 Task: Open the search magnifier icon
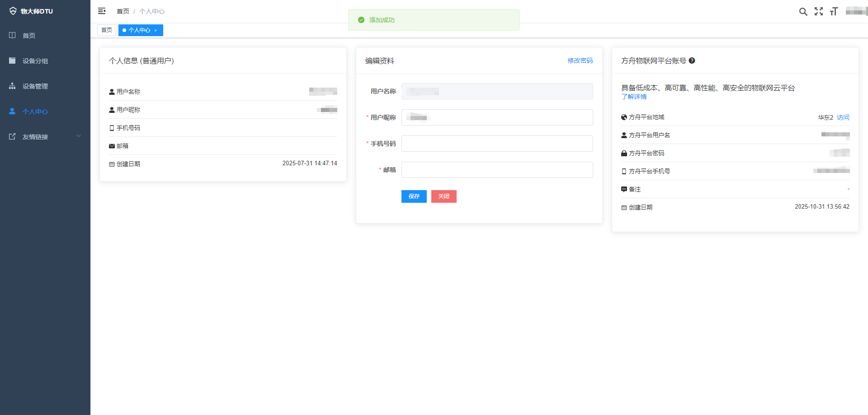803,12
